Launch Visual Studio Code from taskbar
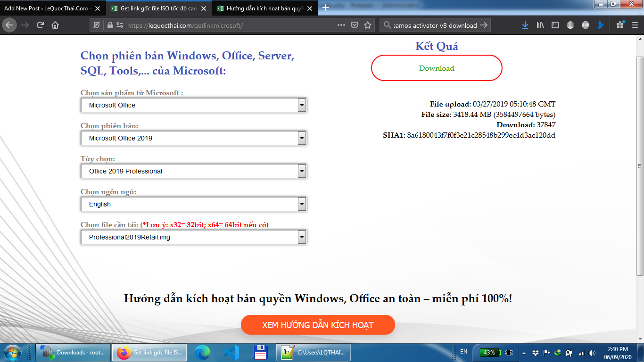 click(231, 352)
